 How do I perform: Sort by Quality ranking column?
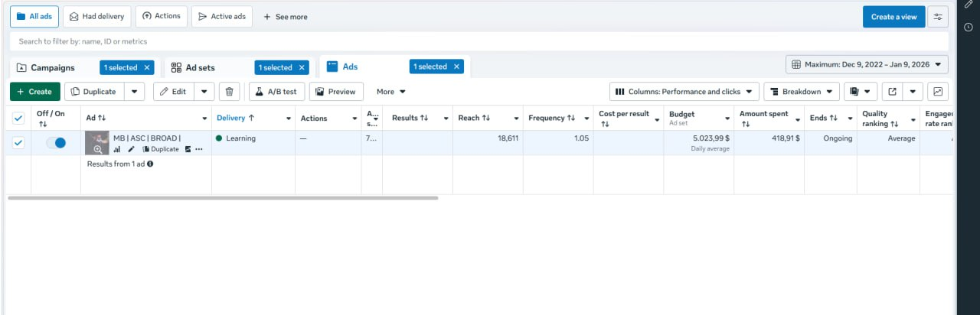click(x=879, y=118)
